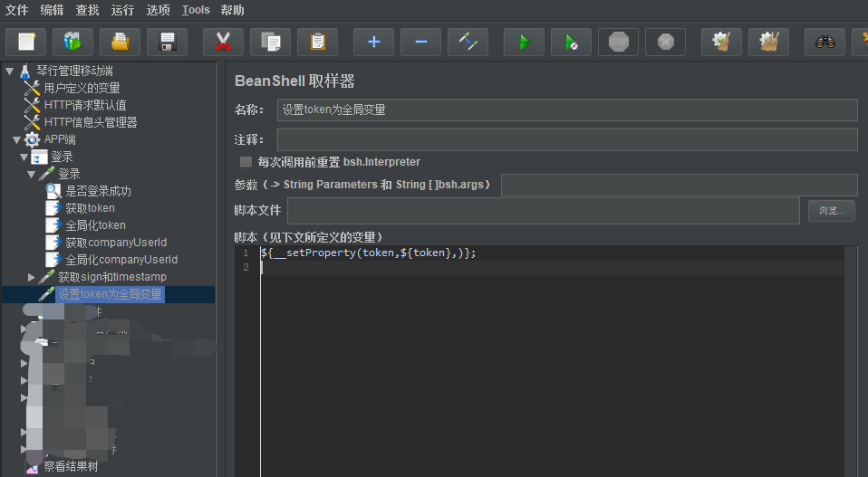Click the 获取token extractor icon
Viewport: 868px width, 477px height.
click(x=53, y=208)
